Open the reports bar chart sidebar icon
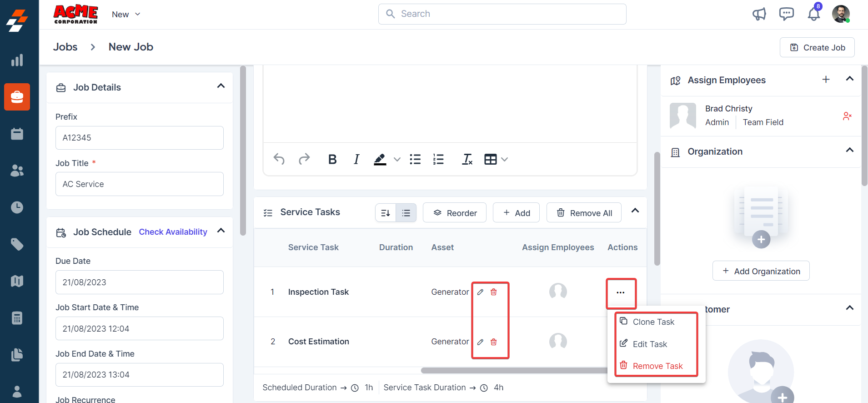Image resolution: width=868 pixels, height=403 pixels. 17,60
